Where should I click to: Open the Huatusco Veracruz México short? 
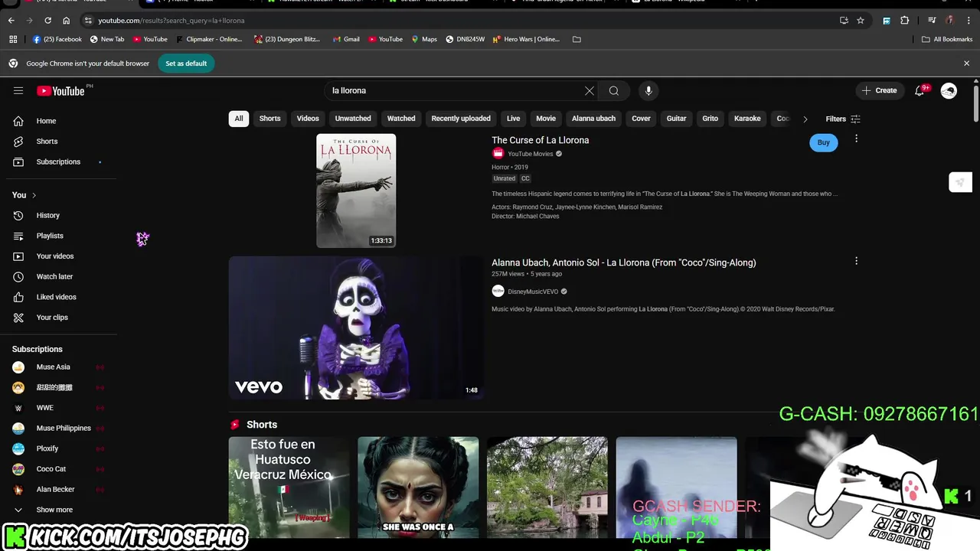pos(289,487)
